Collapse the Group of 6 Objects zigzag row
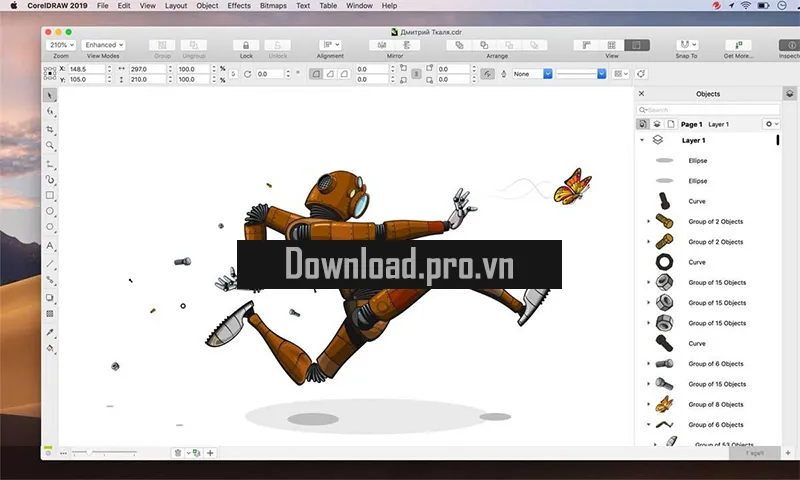This screenshot has width=800, height=480. (x=648, y=424)
